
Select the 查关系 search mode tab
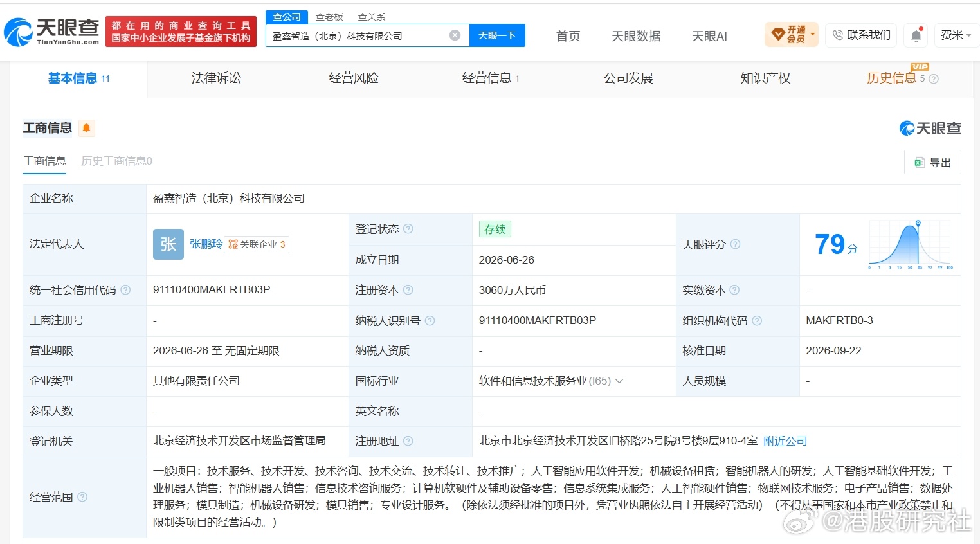tap(372, 17)
